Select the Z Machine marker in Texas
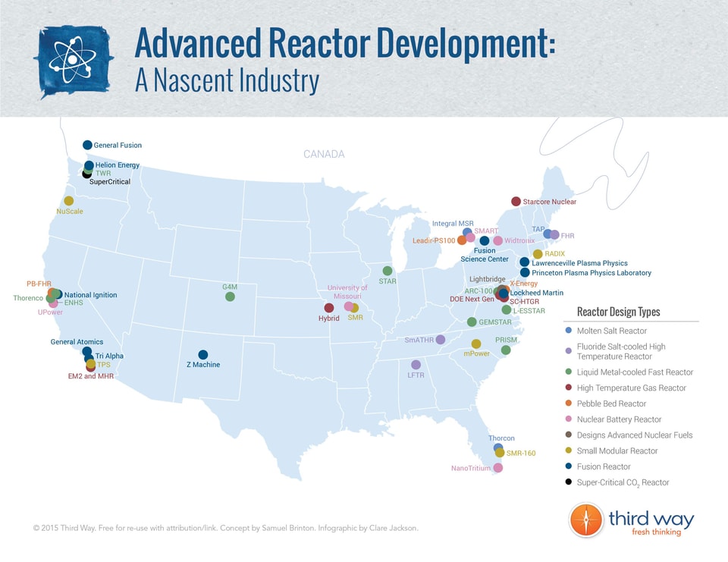728x562 pixels. pyautogui.click(x=202, y=353)
